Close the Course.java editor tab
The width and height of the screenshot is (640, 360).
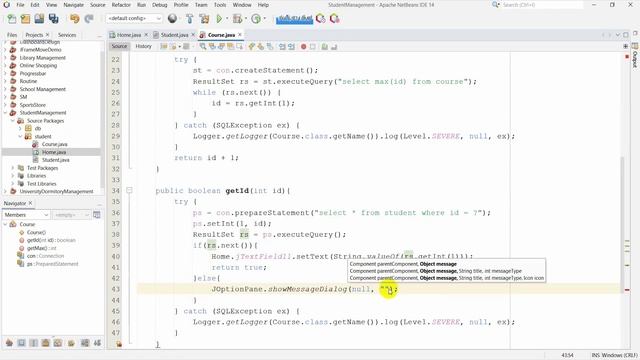pos(240,35)
